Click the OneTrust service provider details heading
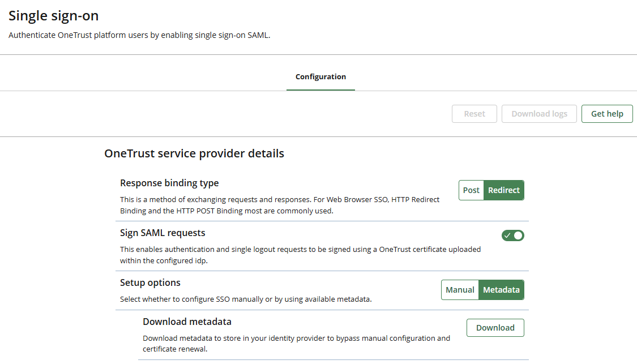This screenshot has height=364, width=637. tap(194, 153)
